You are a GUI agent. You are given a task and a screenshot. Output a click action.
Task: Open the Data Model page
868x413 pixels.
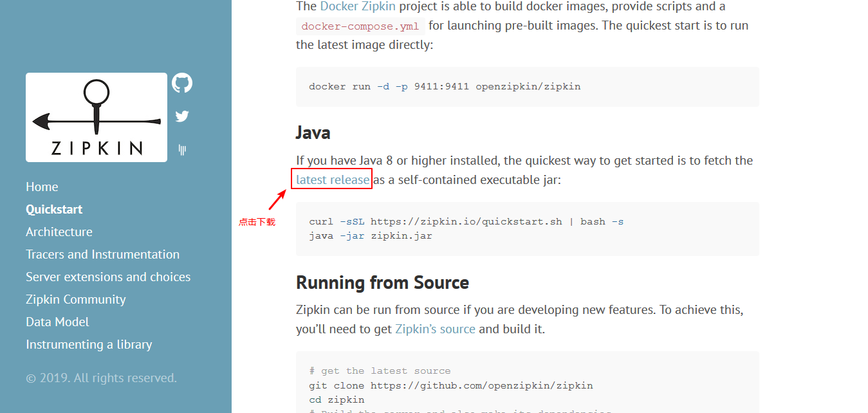point(57,322)
